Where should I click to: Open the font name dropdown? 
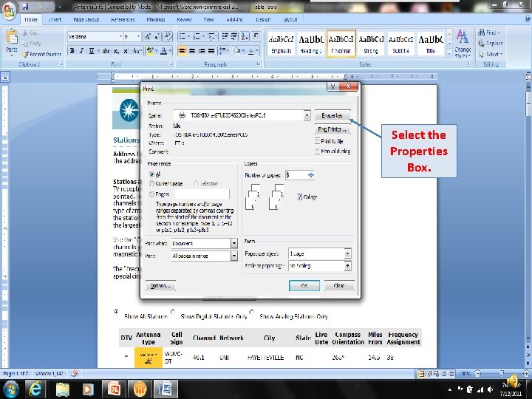point(120,36)
